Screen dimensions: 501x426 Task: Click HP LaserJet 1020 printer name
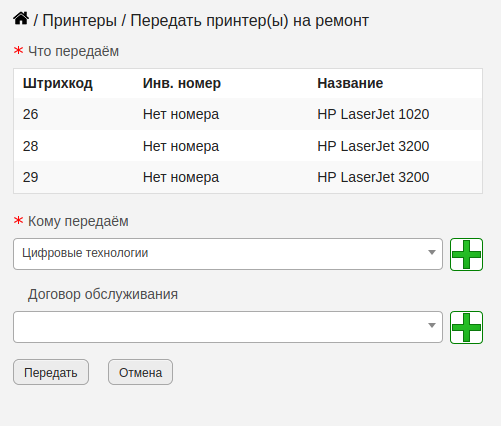coord(373,114)
